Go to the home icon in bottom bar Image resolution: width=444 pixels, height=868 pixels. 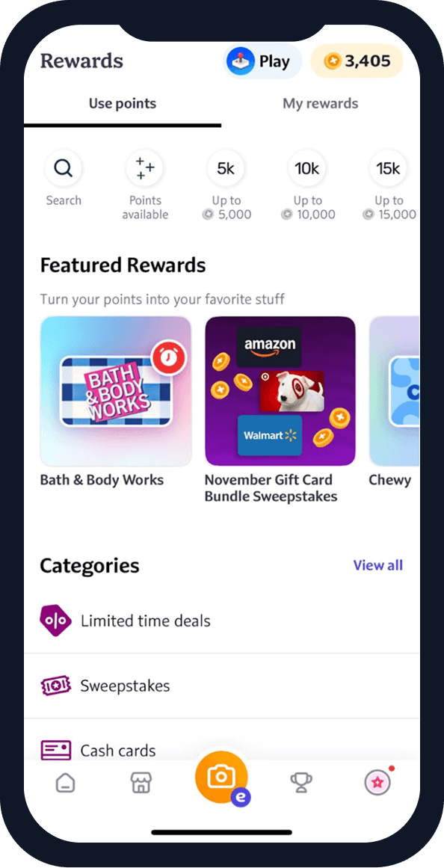click(65, 783)
